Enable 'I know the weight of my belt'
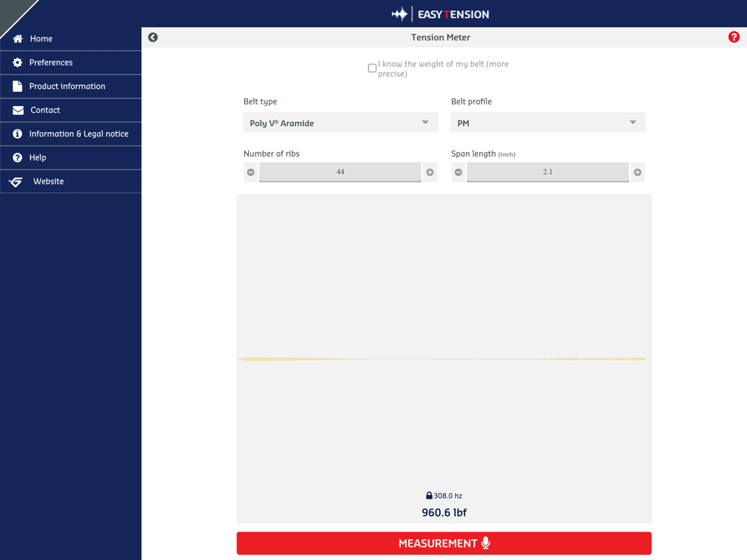 372,68
